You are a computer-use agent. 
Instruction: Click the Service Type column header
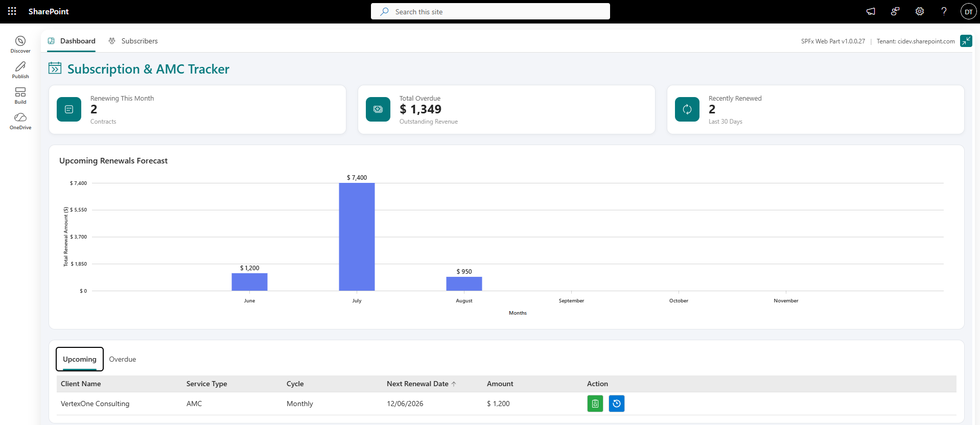point(206,384)
